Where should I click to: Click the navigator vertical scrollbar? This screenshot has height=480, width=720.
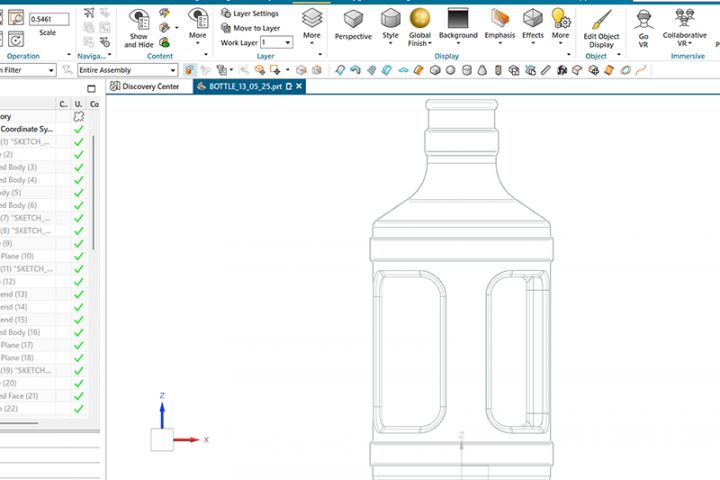tap(93, 192)
